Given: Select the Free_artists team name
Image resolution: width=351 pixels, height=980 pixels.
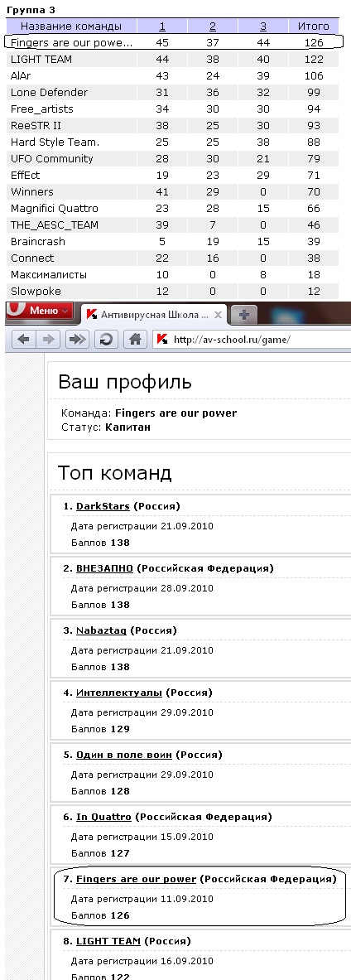Looking at the screenshot, I should pyautogui.click(x=42, y=109).
